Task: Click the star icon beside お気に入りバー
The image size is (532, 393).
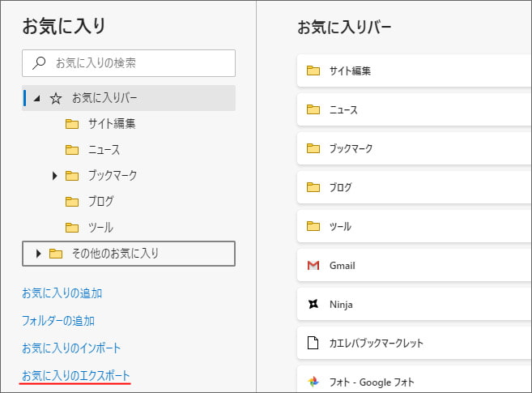Action: point(56,98)
